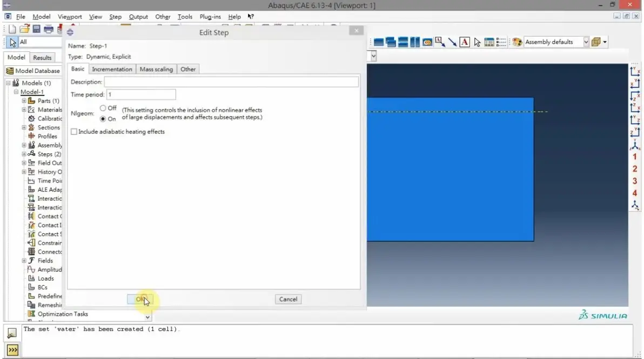
Task: Click the selection arrow next to All
Action: pos(13,42)
